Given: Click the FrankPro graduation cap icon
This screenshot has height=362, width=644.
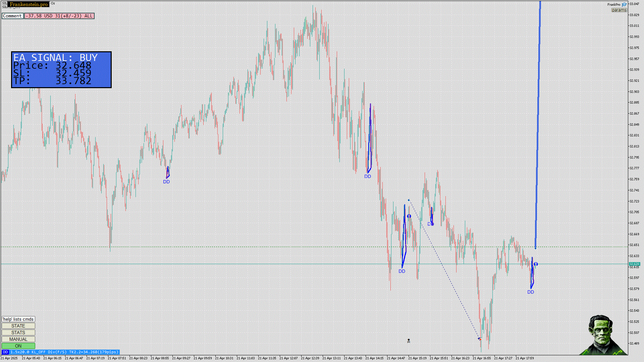Looking at the screenshot, I should click(x=624, y=5).
